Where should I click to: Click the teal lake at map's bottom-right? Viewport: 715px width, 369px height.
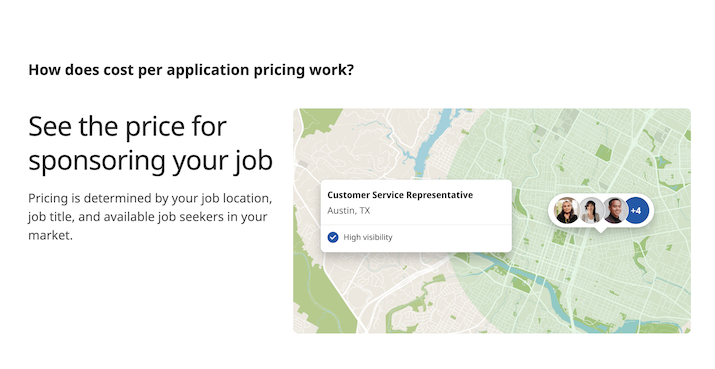click(632, 326)
